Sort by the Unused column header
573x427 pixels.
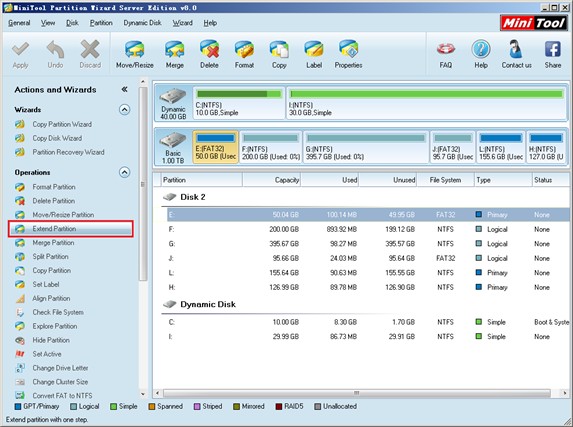pos(388,180)
